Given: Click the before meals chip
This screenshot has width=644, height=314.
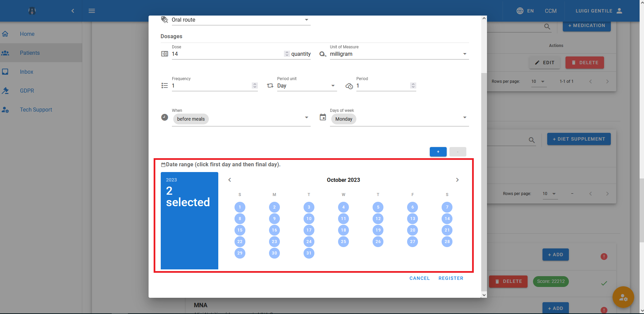Looking at the screenshot, I should (191, 119).
